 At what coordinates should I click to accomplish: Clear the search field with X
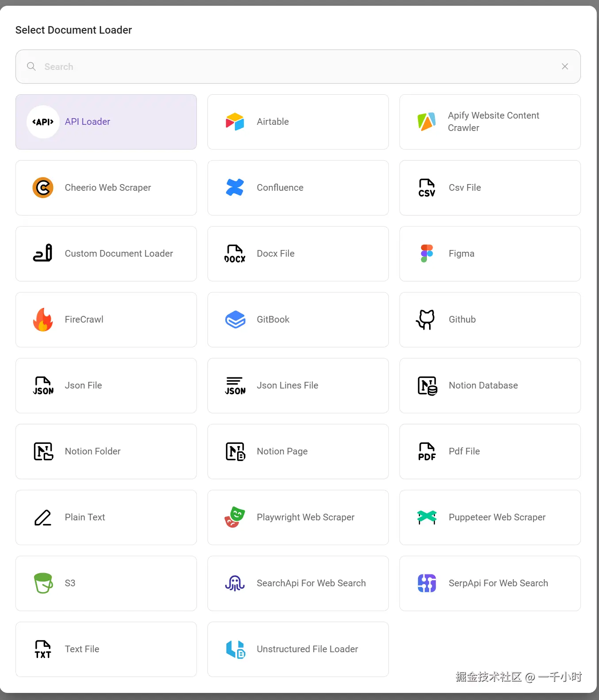tap(565, 66)
